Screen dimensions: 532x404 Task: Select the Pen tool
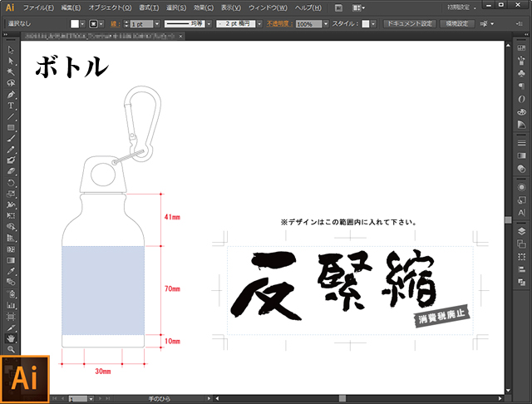[12, 95]
